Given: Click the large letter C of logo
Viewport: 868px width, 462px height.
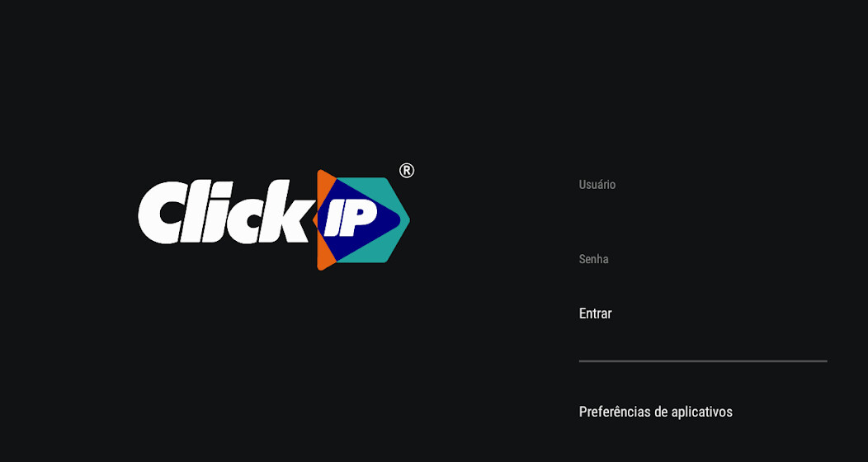Looking at the screenshot, I should pos(161,213).
